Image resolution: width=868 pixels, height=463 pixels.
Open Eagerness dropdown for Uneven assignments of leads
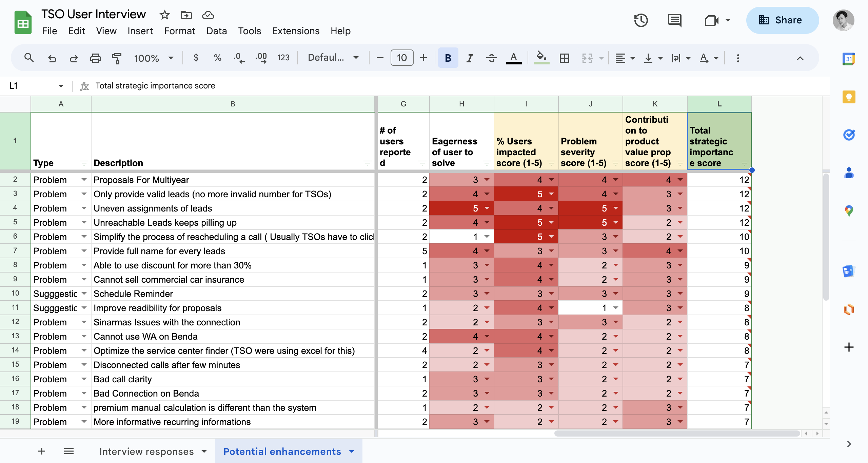pyautogui.click(x=487, y=208)
